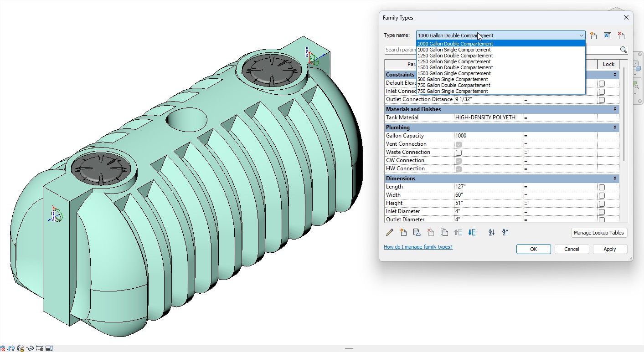Click the Move Parameter Up icon
The width and height of the screenshot is (644, 352).
(x=458, y=232)
